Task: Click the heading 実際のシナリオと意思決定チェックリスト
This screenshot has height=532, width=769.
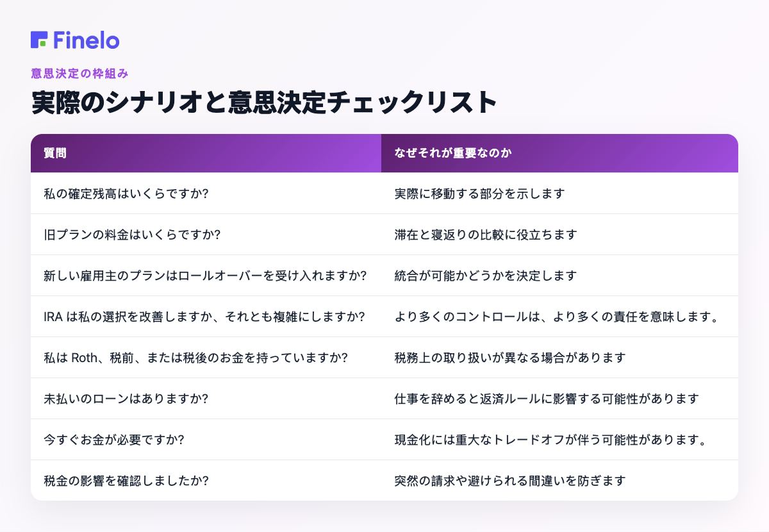Action: [x=264, y=103]
